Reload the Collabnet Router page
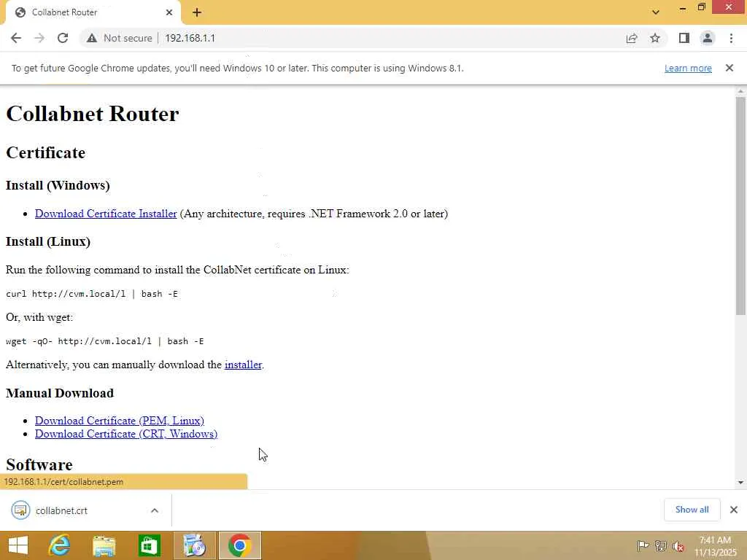The image size is (747, 560). pyautogui.click(x=63, y=38)
